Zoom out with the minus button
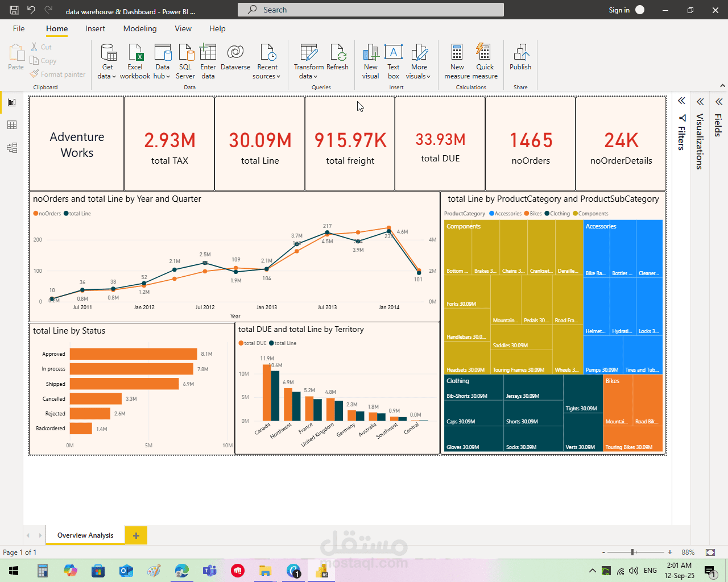The height and width of the screenshot is (582, 728). pos(603,552)
